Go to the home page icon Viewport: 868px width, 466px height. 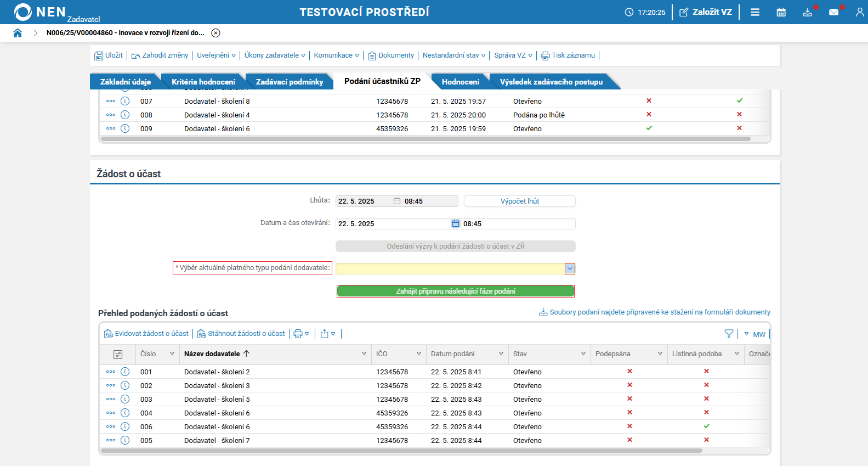[x=18, y=33]
